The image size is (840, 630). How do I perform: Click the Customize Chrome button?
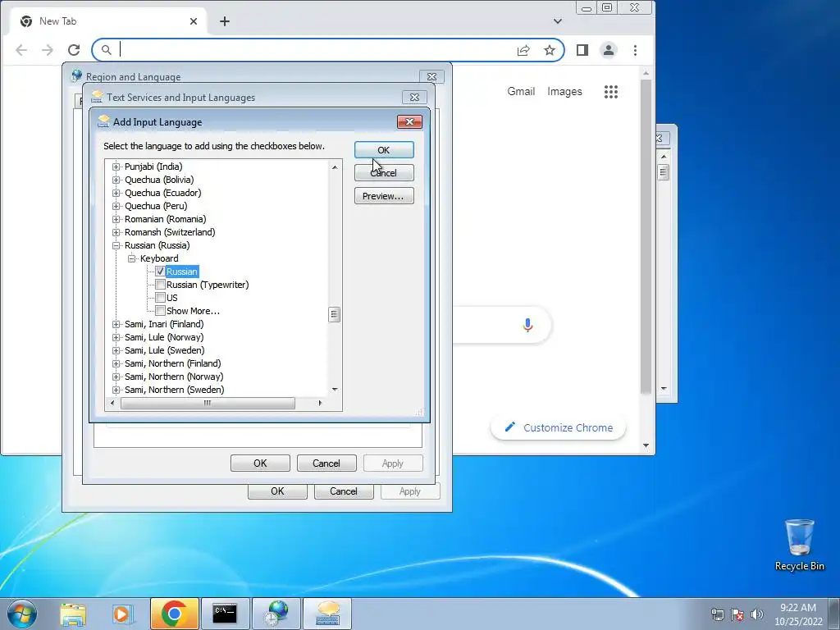tap(558, 428)
